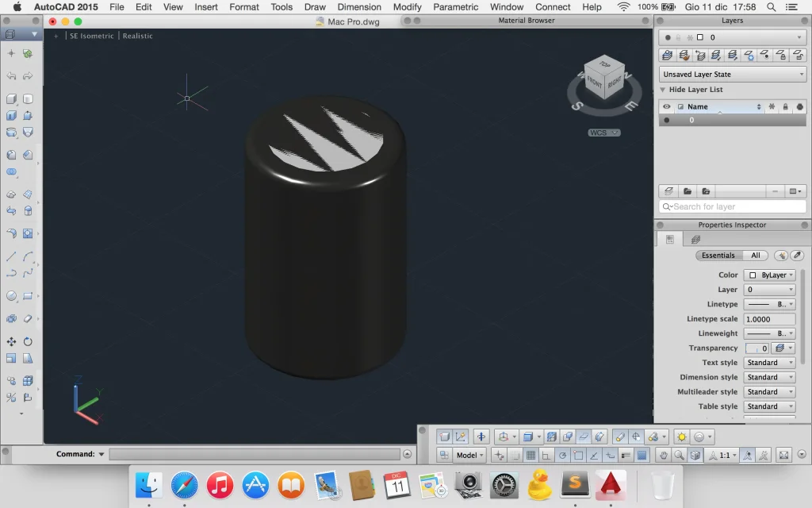Viewport: 812px width, 508px height.
Task: Toggle Transparency display in status bar
Action: click(642, 455)
